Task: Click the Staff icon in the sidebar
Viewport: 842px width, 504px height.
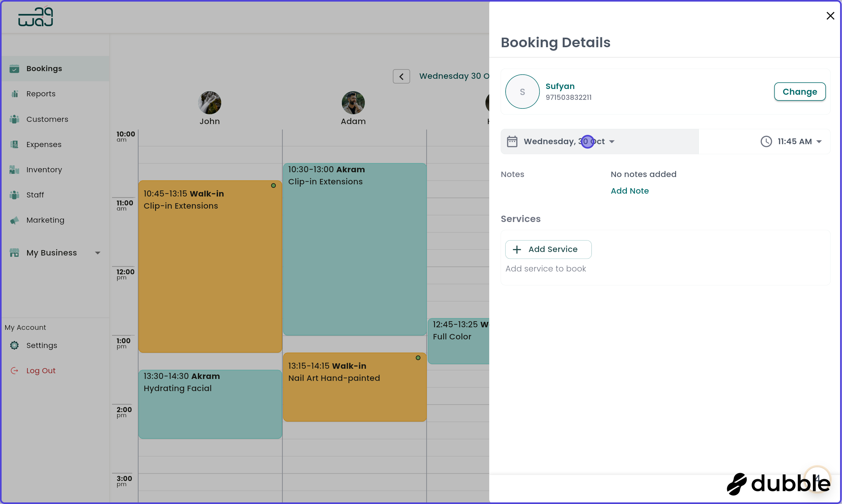Action: point(14,195)
